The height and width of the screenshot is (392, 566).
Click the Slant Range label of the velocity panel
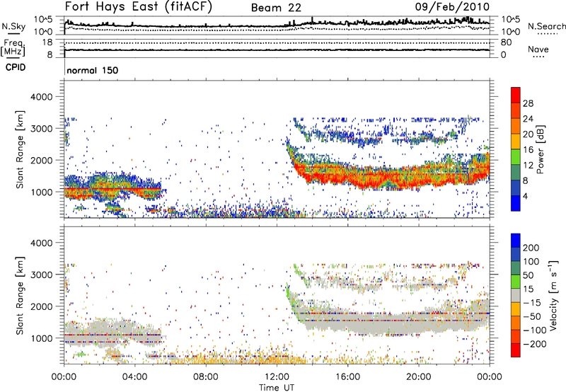point(20,296)
